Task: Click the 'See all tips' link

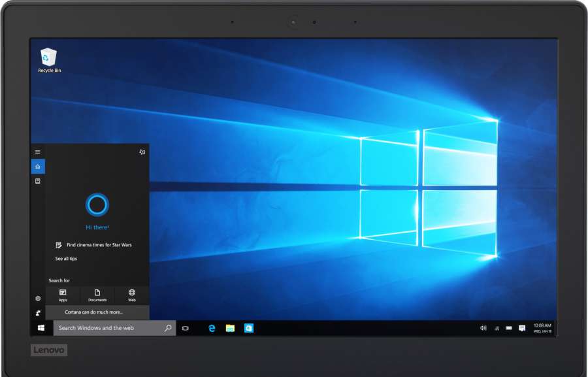Action: point(66,259)
